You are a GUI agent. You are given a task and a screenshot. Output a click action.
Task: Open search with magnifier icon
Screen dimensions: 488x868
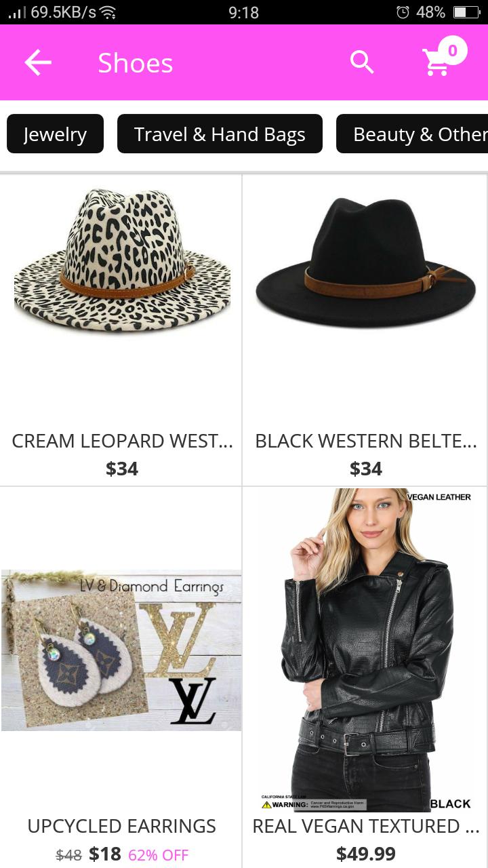[362, 62]
